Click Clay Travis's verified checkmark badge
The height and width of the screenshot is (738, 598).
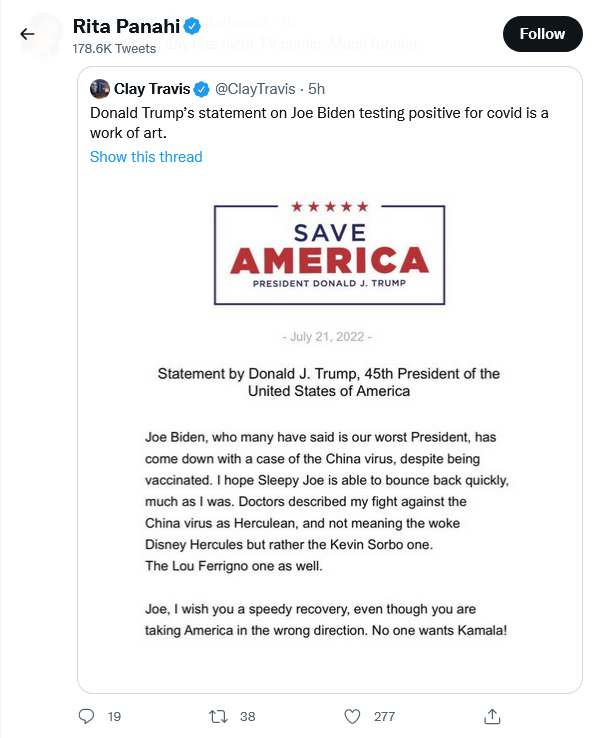[202, 89]
